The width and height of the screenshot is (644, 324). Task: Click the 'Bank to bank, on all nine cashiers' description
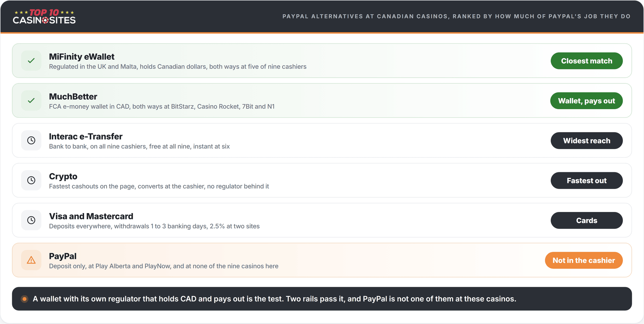coord(139,146)
